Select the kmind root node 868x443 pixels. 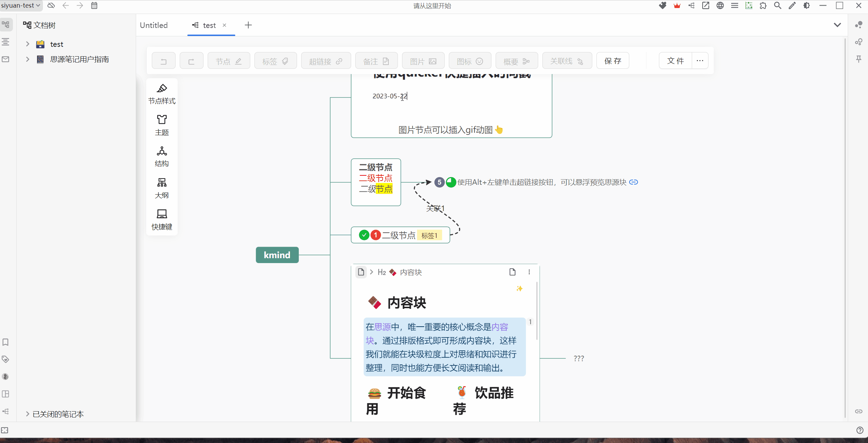pos(277,255)
